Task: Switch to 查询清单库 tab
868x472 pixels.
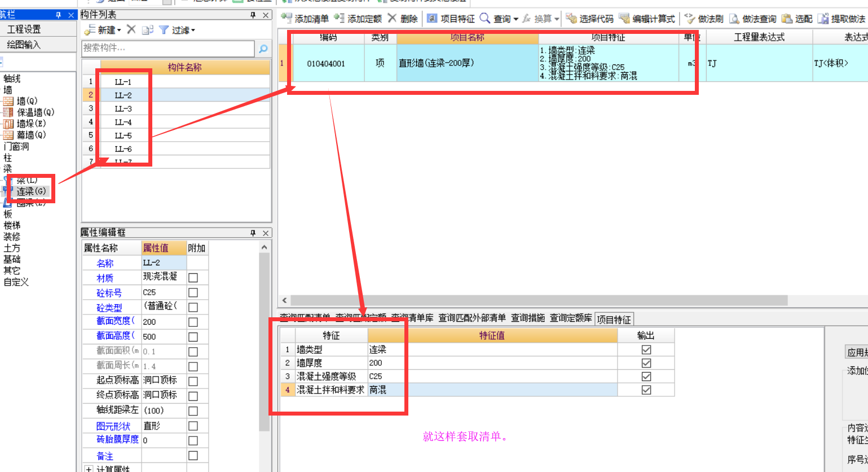Action: [x=412, y=318]
